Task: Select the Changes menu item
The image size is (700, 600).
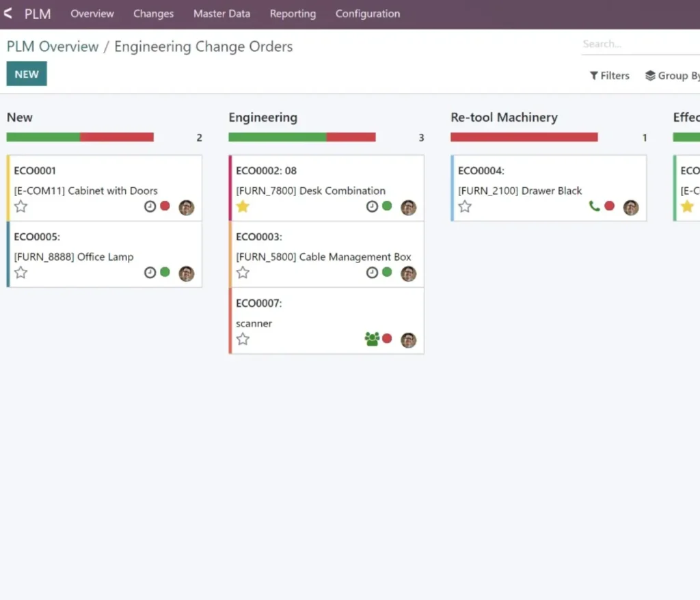Action: pyautogui.click(x=153, y=14)
